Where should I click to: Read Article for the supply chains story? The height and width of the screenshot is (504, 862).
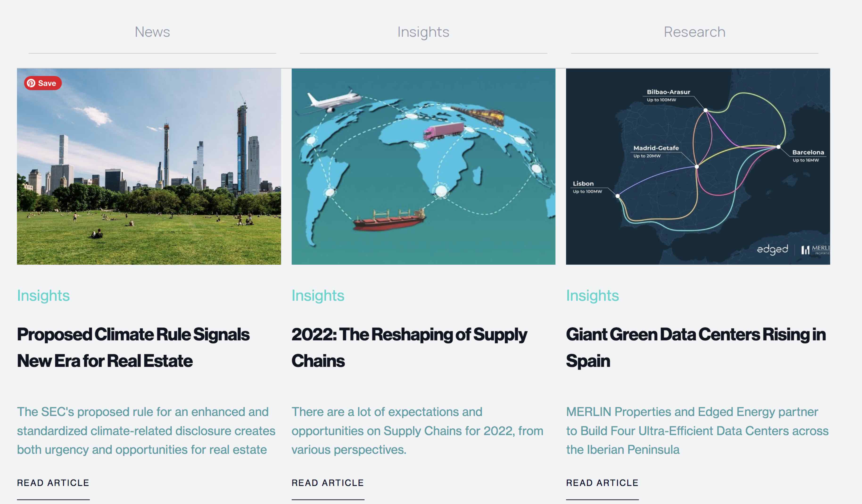tap(328, 483)
